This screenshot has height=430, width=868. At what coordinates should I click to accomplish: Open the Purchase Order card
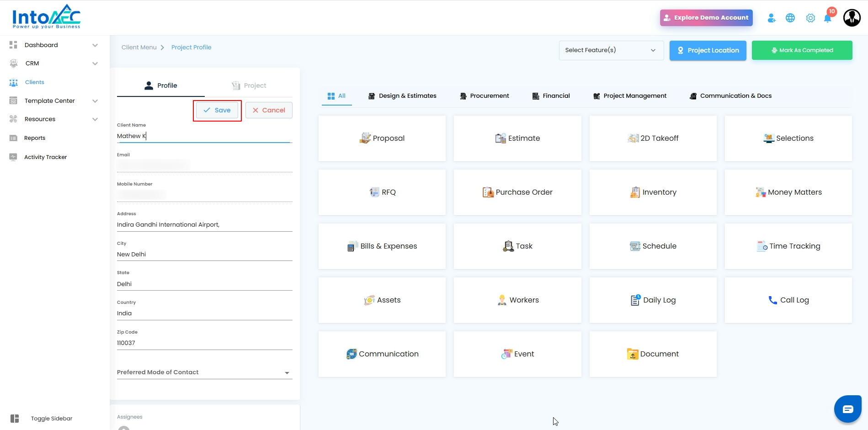517,192
